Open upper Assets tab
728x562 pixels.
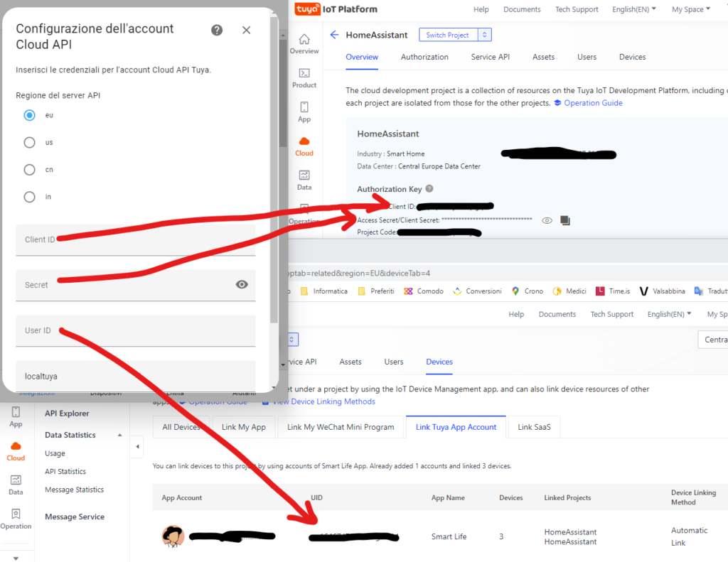point(543,57)
